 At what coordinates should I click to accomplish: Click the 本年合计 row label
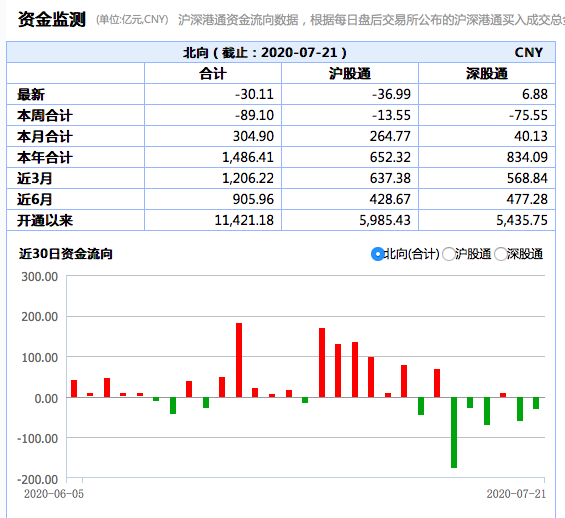45,157
